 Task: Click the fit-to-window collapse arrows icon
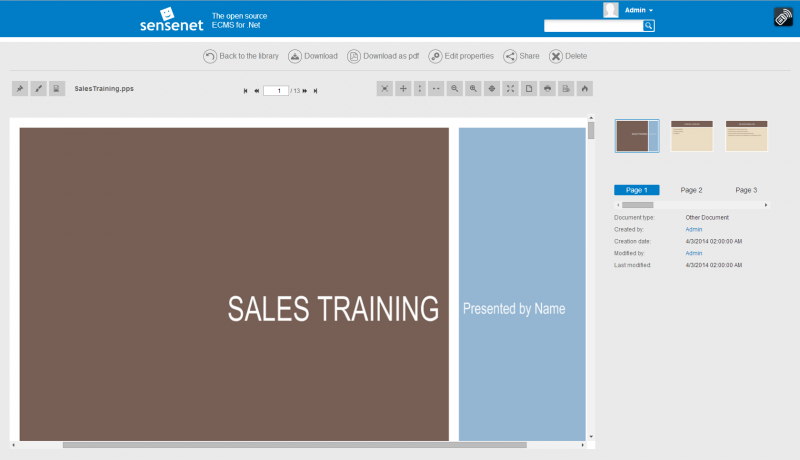[385, 89]
